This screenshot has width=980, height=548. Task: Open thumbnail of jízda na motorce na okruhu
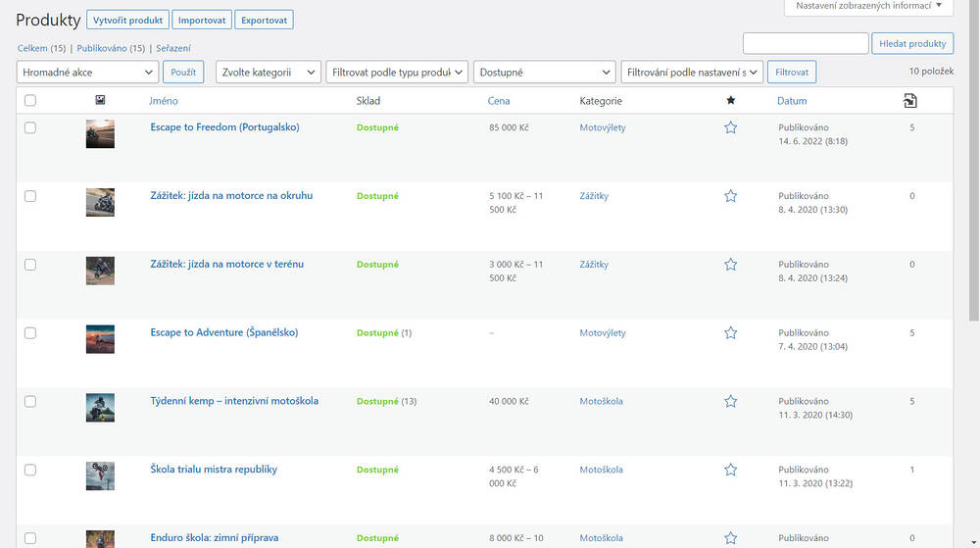pyautogui.click(x=100, y=203)
